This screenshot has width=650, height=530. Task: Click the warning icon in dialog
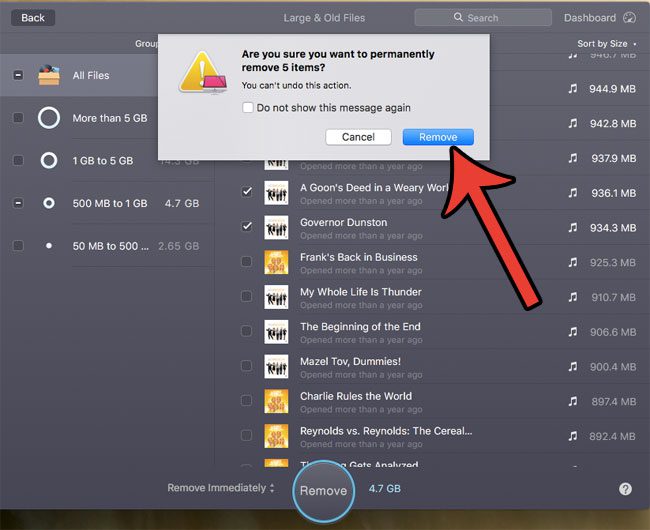(203, 73)
